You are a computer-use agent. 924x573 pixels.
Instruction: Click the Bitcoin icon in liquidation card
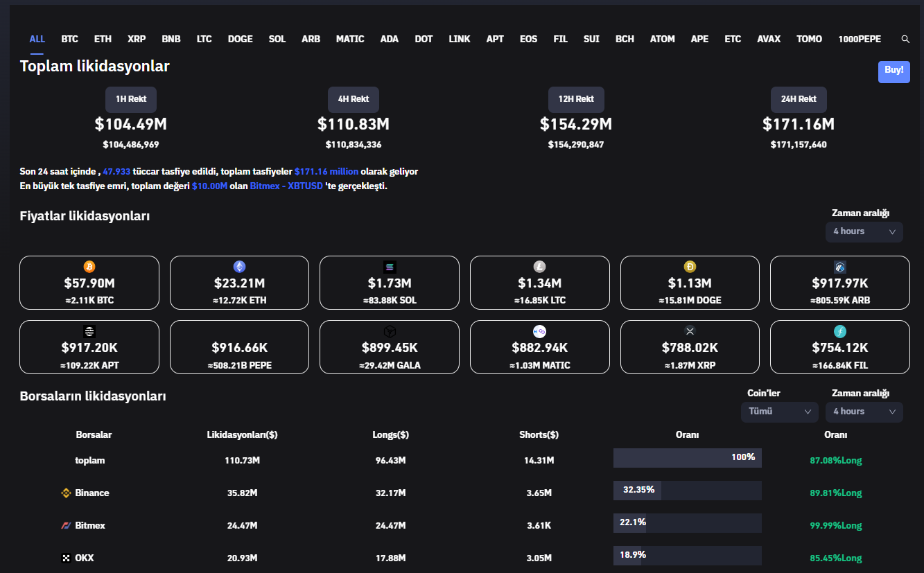pyautogui.click(x=89, y=267)
